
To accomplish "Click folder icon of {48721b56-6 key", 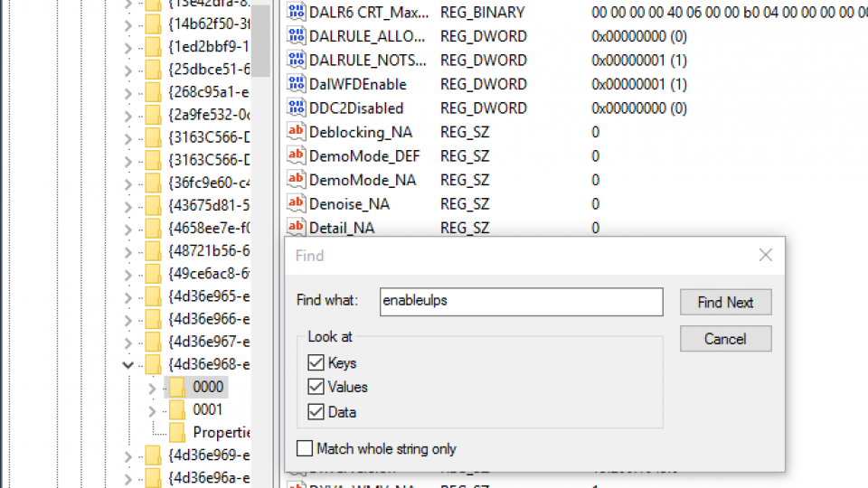I will pos(153,251).
